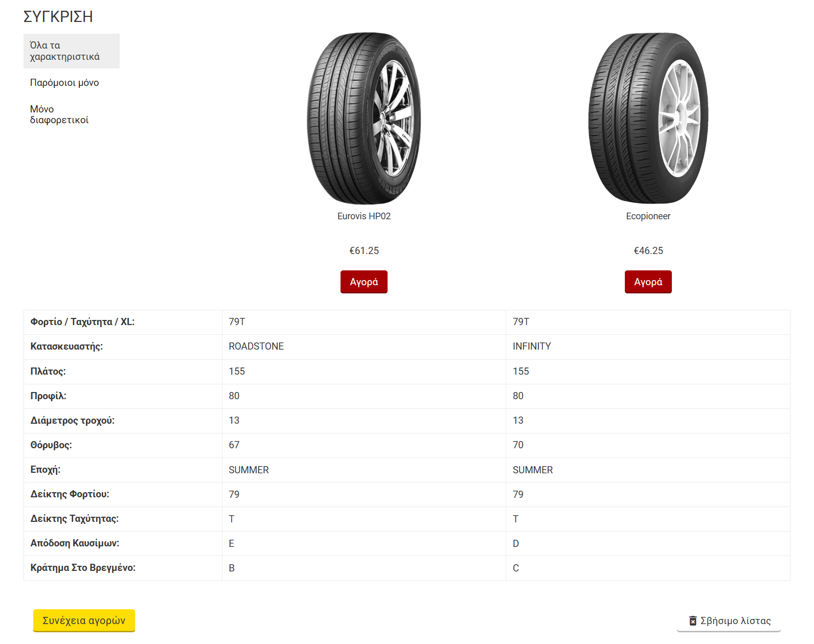
Task: Click the INFINITY manufacturer cell
Action: (532, 347)
